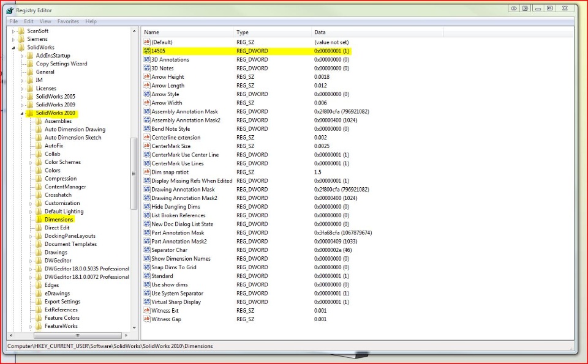Select the 14505 registry value

[158, 51]
